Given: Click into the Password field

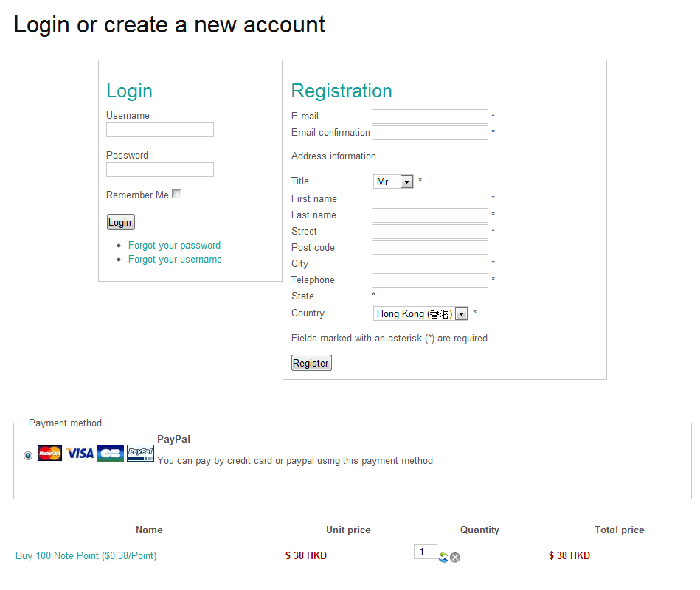Looking at the screenshot, I should point(160,170).
